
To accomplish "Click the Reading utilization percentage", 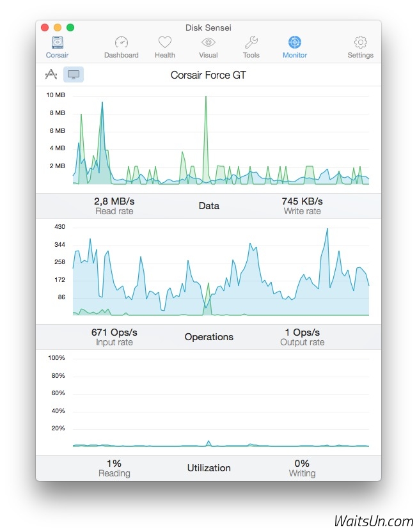I will pyautogui.click(x=114, y=463).
